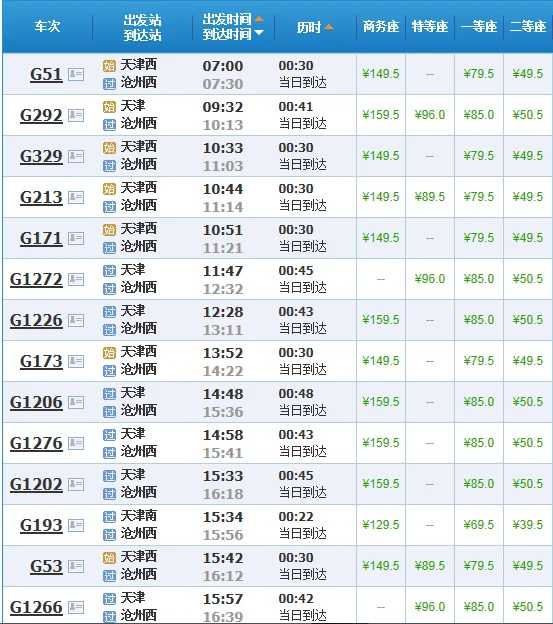Sort by departure time ascending arrow
Viewport: 553px width, 624px height.
(259, 19)
